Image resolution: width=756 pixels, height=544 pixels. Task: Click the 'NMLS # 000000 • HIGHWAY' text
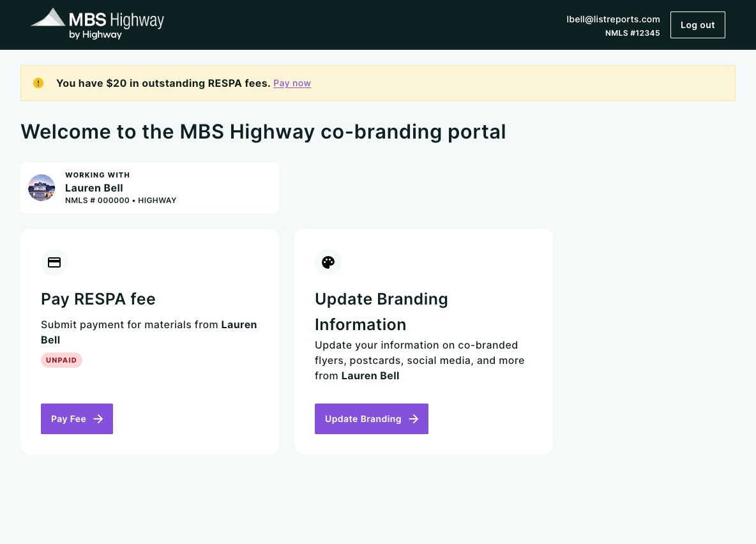point(121,200)
